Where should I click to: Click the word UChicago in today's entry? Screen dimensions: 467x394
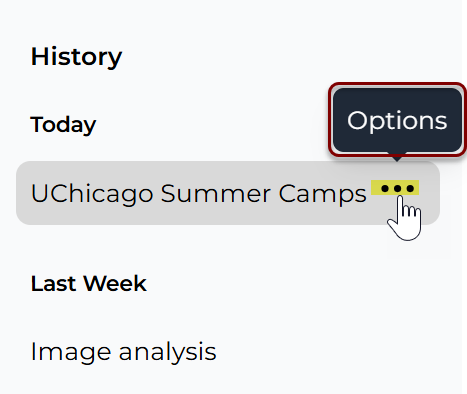pos(92,193)
